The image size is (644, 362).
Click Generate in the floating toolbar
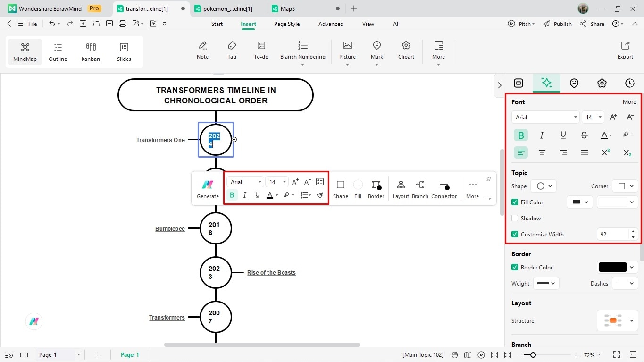point(208,189)
